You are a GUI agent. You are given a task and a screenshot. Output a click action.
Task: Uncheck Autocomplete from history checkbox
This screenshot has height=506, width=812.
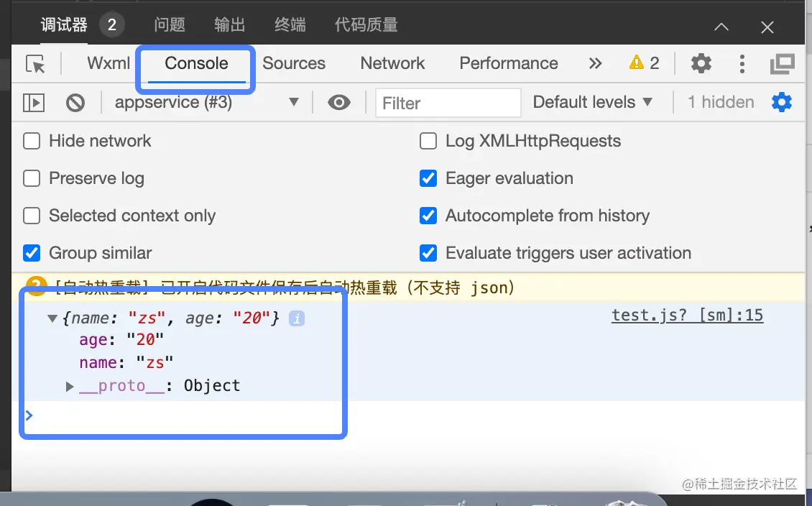(x=428, y=216)
